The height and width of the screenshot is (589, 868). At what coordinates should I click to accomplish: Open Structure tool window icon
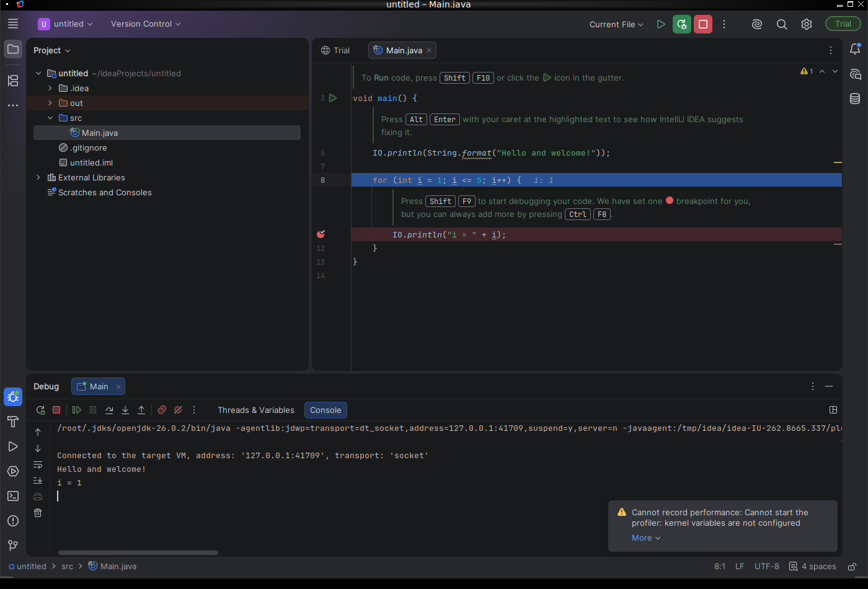click(x=13, y=81)
